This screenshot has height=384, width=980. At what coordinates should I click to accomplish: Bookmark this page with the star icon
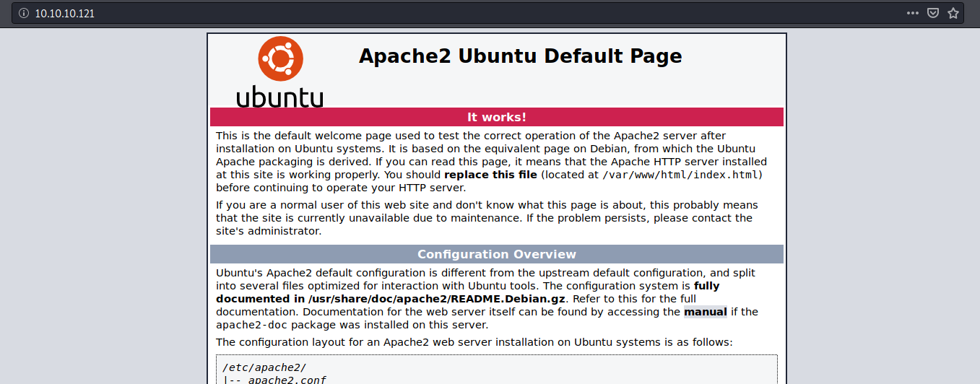tap(953, 13)
